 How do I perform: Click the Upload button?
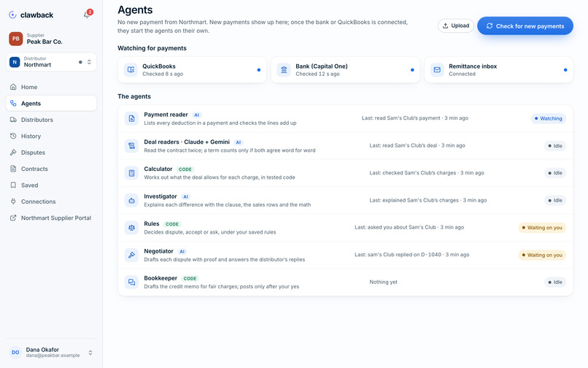[x=456, y=26]
